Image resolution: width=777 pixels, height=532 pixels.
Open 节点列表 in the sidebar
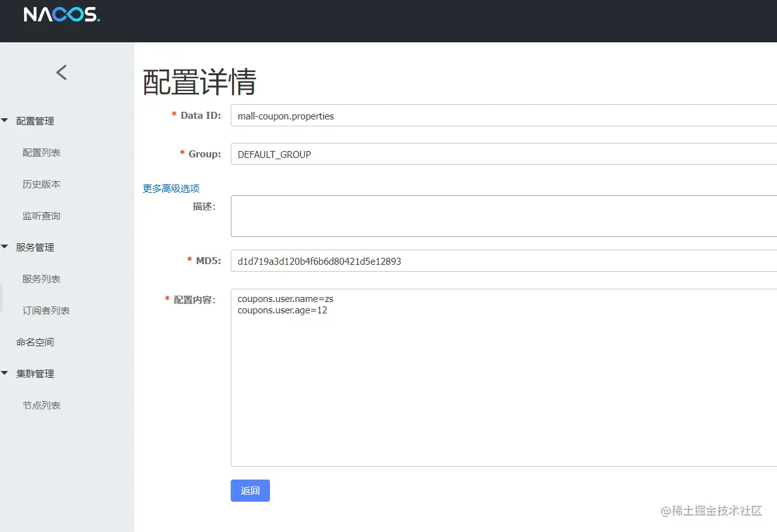(x=42, y=406)
